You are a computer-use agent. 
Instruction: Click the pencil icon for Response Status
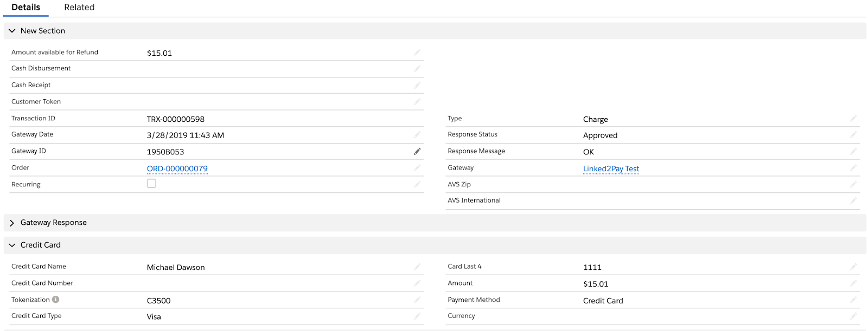click(853, 135)
